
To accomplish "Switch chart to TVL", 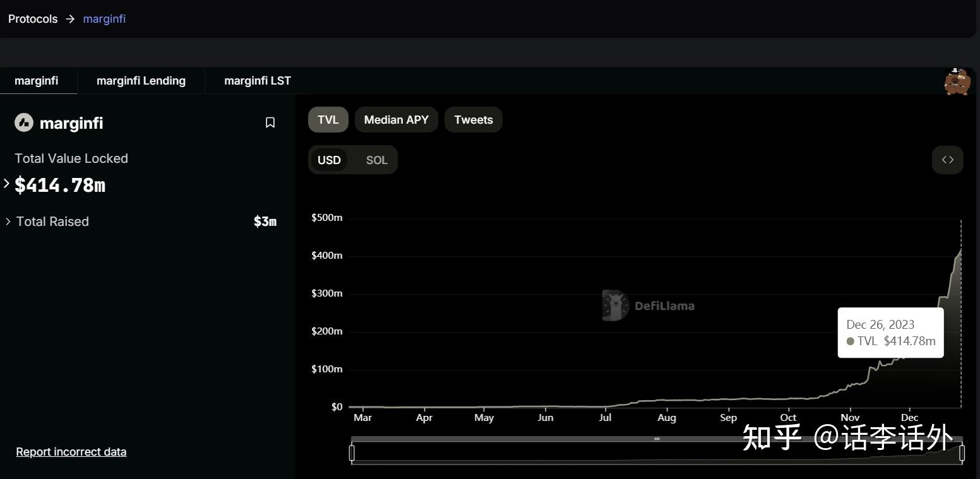I will [328, 119].
